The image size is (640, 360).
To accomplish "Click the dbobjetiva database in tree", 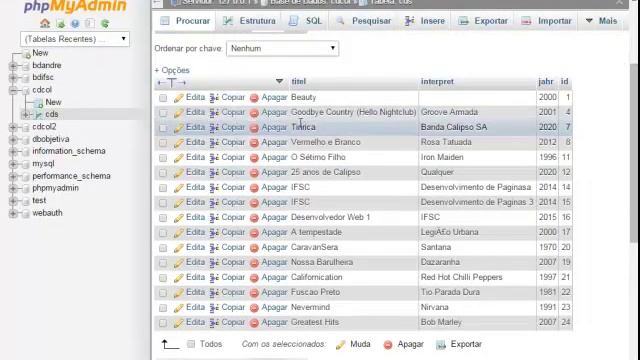I will 51,139.
